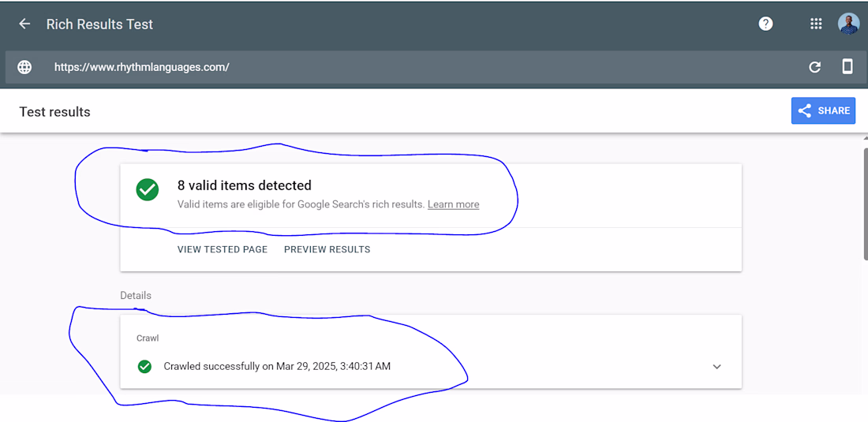Click the 'Test results' heading
The image size is (868, 422).
click(54, 112)
